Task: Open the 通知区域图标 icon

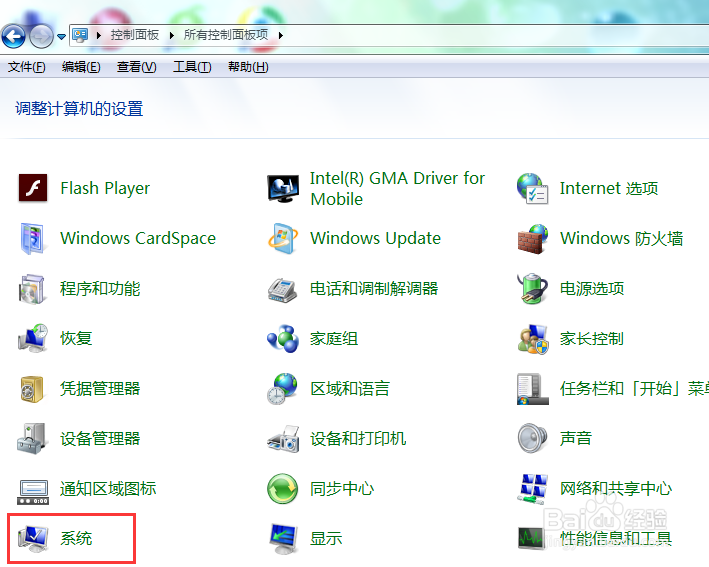Action: [x=33, y=492]
